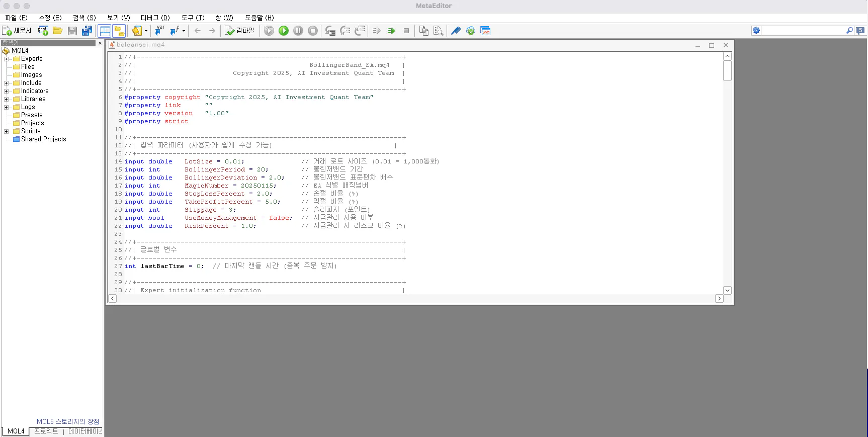This screenshot has height=437, width=868.
Task: Click the restart debugging icon
Action: 269,31
